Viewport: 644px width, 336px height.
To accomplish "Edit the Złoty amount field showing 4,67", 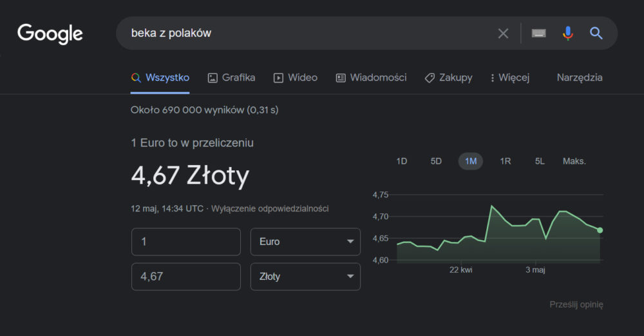I will 185,277.
